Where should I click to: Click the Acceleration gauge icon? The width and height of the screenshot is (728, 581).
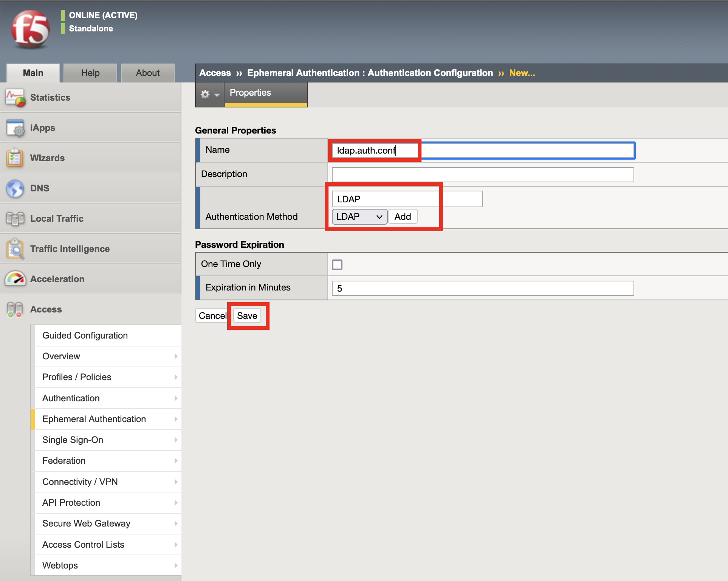15,279
